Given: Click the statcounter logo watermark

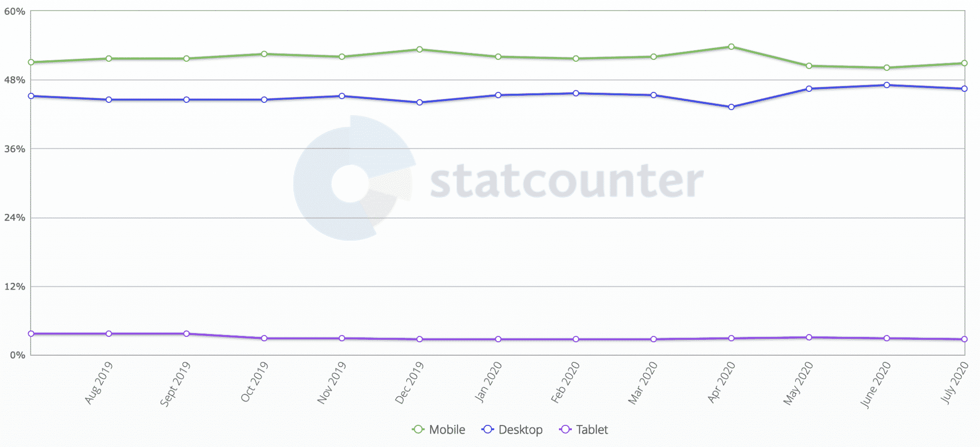Looking at the screenshot, I should tap(498, 178).
